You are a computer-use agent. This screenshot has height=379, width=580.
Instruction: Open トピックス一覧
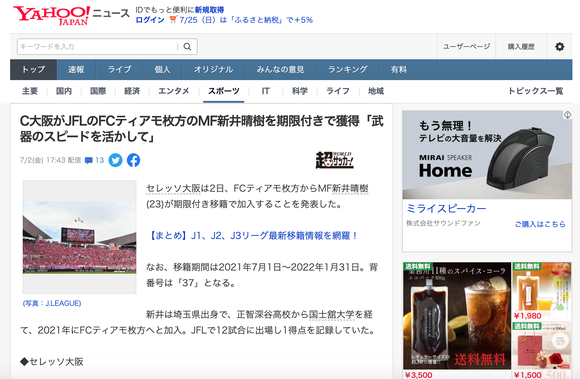point(535,91)
